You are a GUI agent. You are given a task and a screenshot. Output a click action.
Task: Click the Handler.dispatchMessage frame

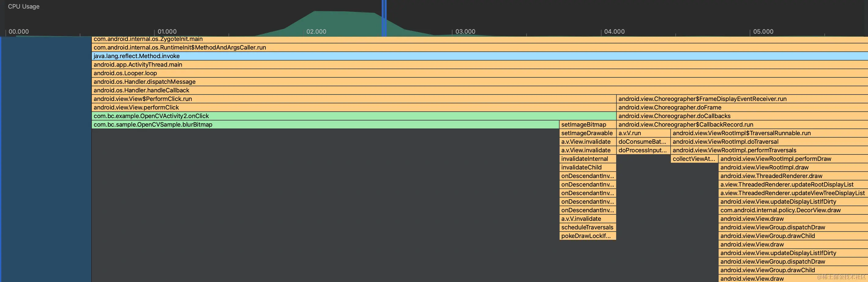[480, 82]
